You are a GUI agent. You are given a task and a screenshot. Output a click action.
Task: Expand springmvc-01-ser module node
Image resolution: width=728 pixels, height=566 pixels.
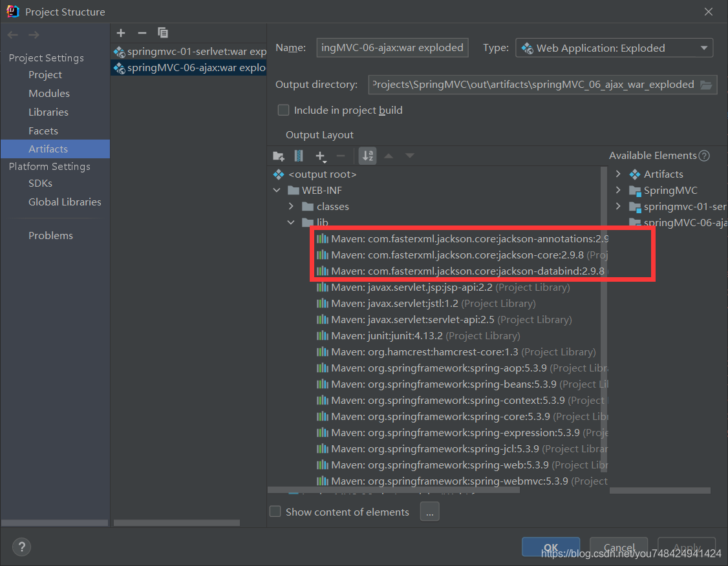coord(618,206)
